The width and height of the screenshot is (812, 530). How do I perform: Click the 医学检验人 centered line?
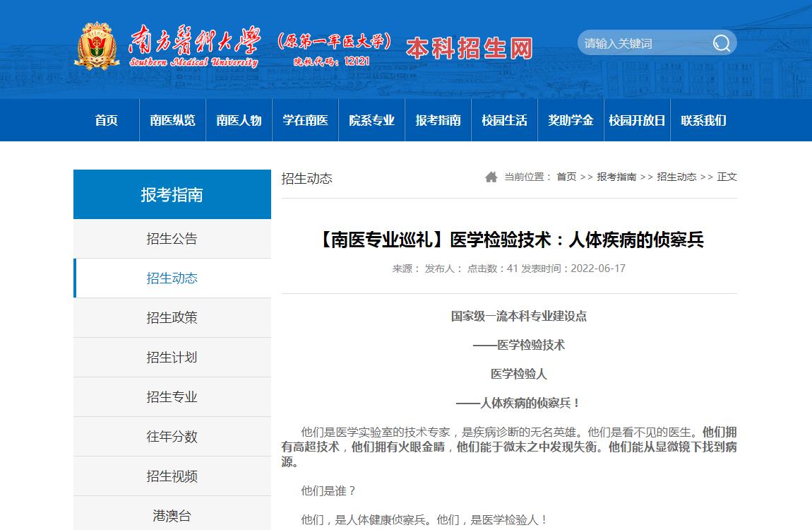[519, 374]
